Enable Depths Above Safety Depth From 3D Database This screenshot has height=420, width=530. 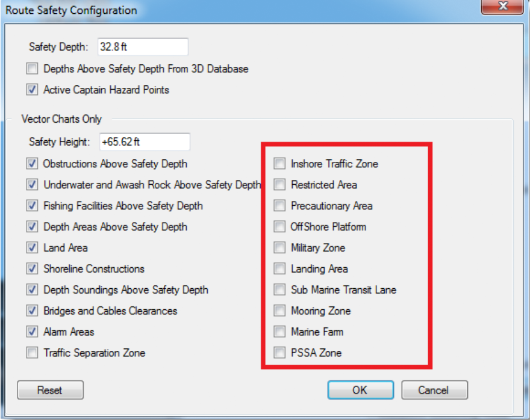32,69
